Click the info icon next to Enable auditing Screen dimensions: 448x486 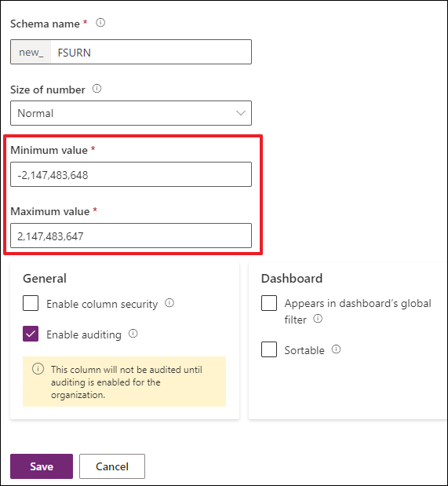(133, 334)
